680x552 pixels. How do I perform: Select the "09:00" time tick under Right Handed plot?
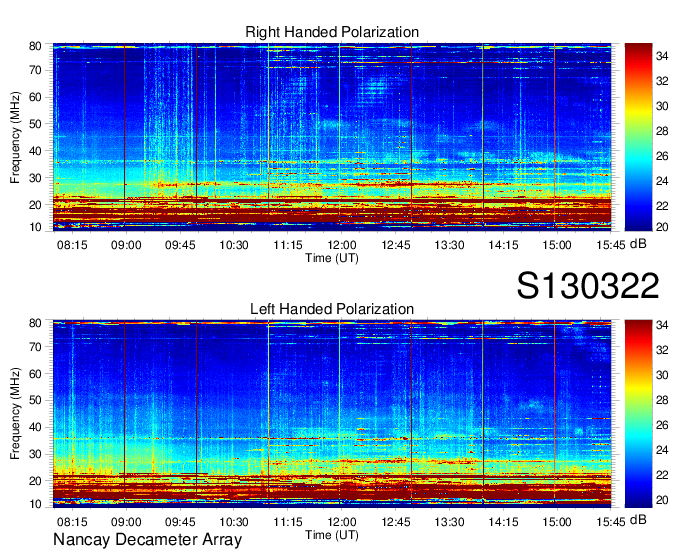[126, 245]
